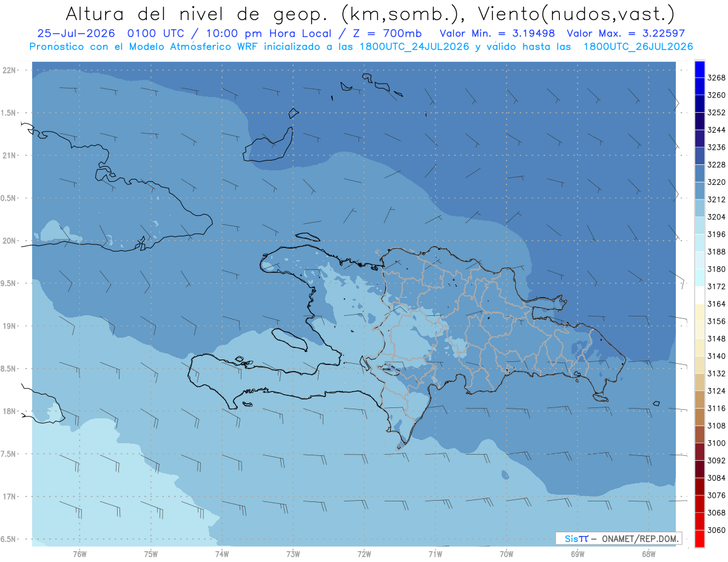Click the '75W' longitude label
This screenshot has width=728, height=562.
tap(151, 554)
